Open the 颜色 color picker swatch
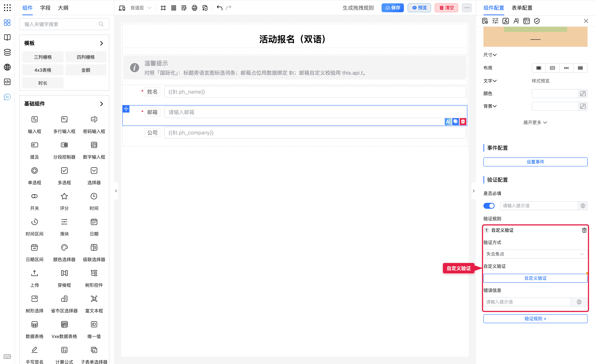 583,94
